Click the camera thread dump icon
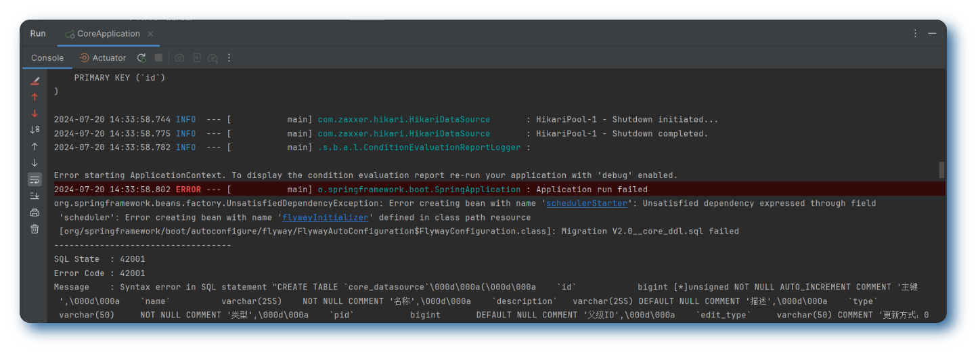 pos(179,58)
